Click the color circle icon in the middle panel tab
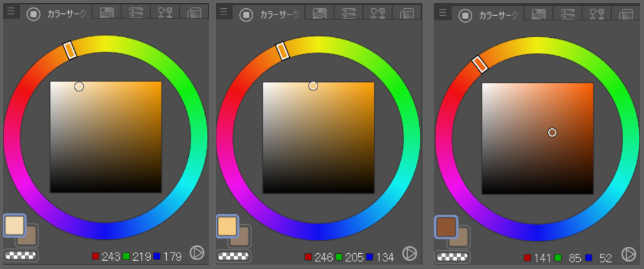This screenshot has width=644, height=269. pyautogui.click(x=246, y=15)
